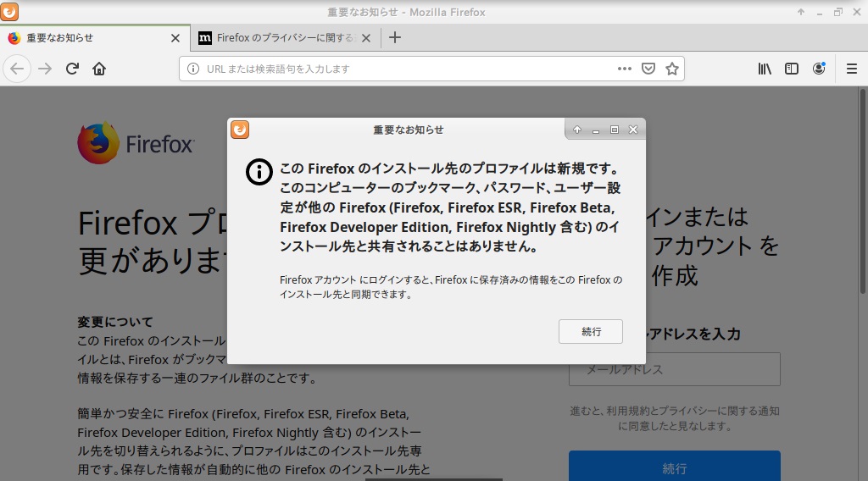Restore the main Firefox window size
The width and height of the screenshot is (868, 481).
838,12
